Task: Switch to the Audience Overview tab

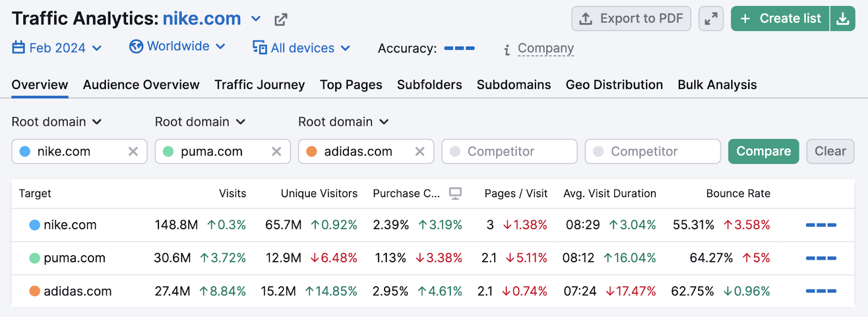Action: pyautogui.click(x=141, y=85)
